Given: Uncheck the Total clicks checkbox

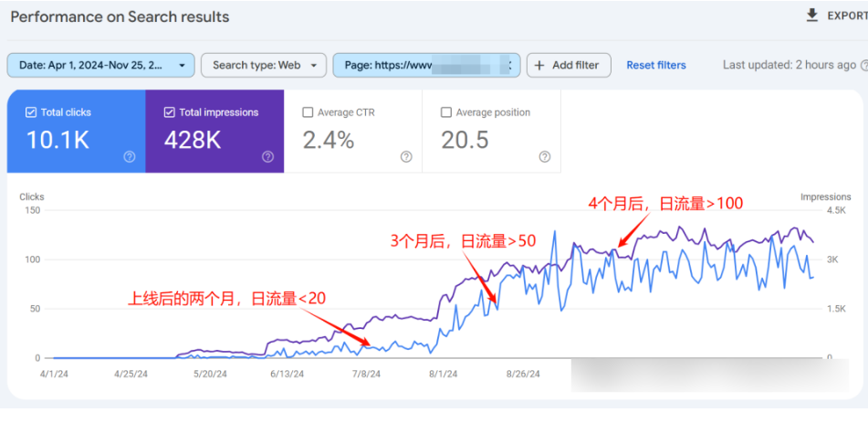Looking at the screenshot, I should point(31,112).
